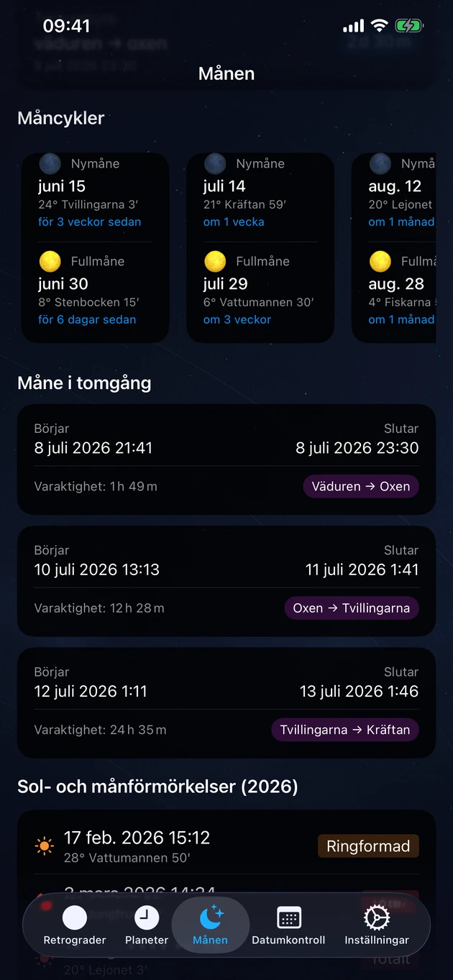Tap the new moon icon for juli 14
Screen dimensions: 453x980
point(215,163)
